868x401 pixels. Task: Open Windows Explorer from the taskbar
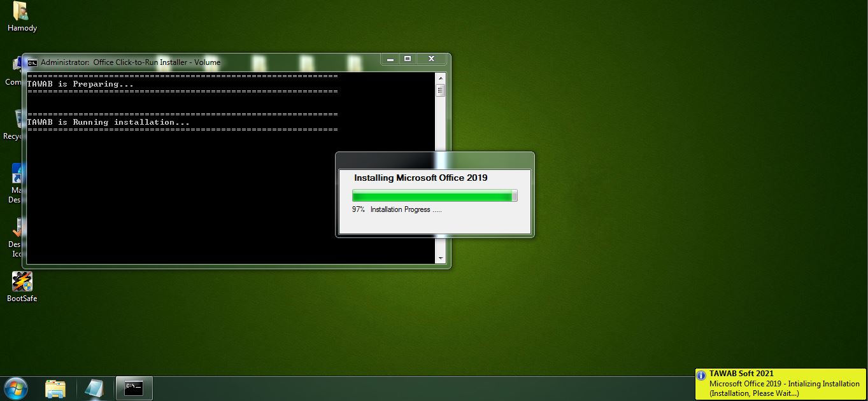pyautogui.click(x=55, y=388)
